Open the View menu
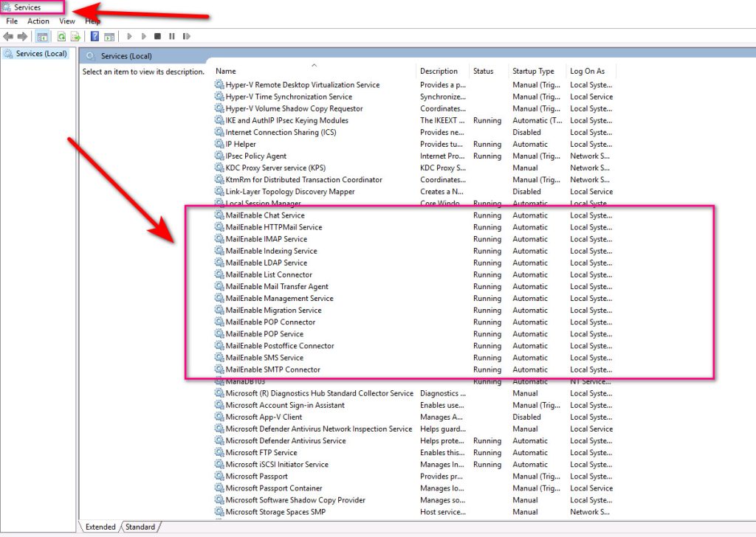Screen dimensions: 756x537 click(x=67, y=21)
